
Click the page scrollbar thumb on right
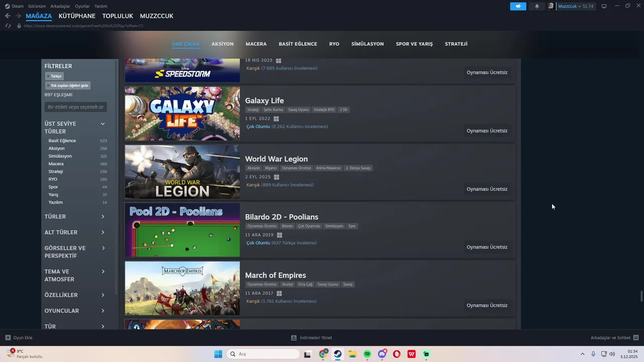(x=641, y=296)
